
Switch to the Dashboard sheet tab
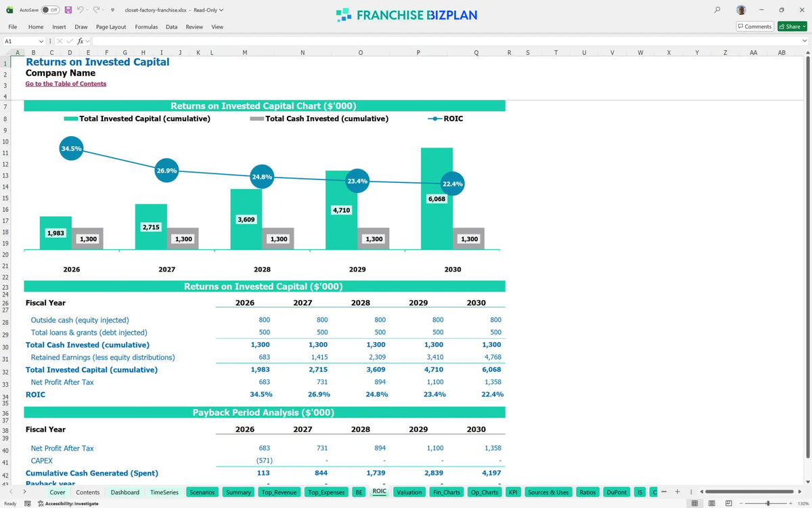125,492
